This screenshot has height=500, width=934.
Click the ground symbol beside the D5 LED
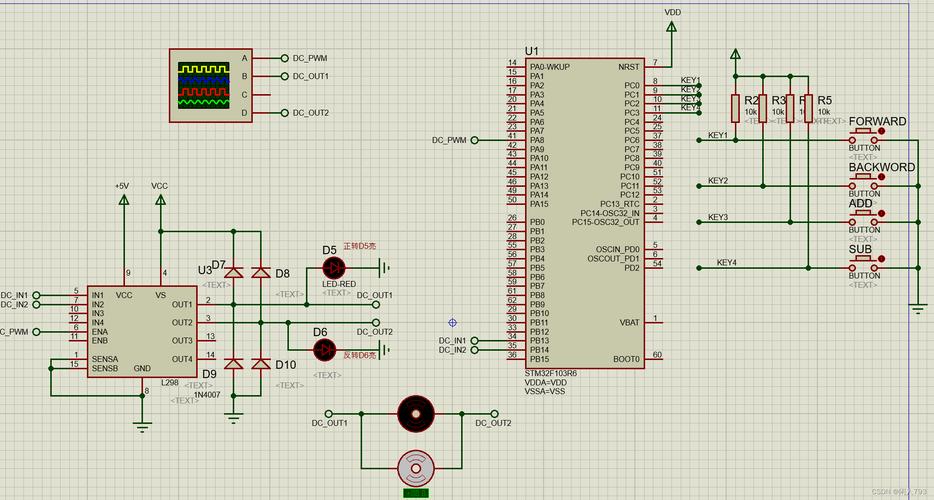click(386, 268)
